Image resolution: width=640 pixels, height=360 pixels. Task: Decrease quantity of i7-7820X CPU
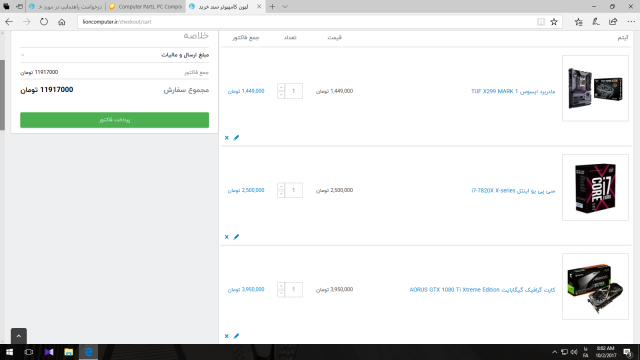tap(281, 194)
